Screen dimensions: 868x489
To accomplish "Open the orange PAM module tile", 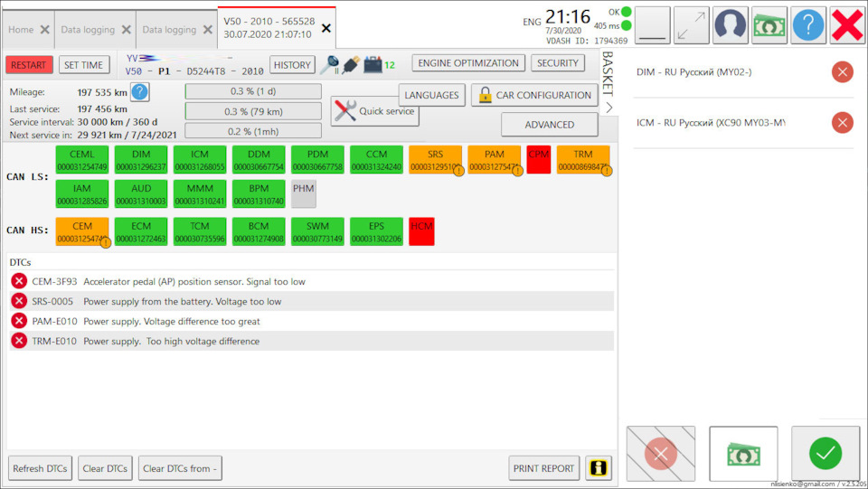I will [495, 160].
